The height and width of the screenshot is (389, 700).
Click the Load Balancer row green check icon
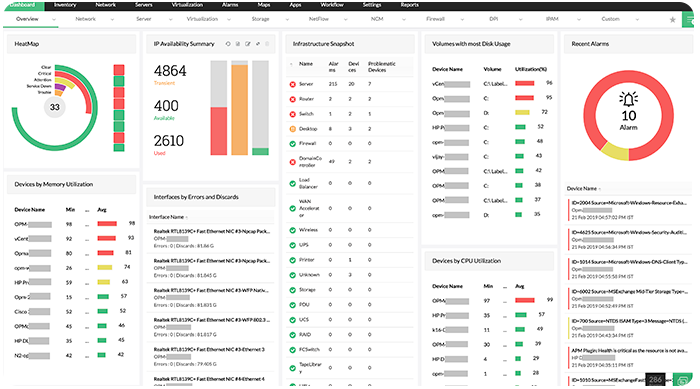pos(292,183)
